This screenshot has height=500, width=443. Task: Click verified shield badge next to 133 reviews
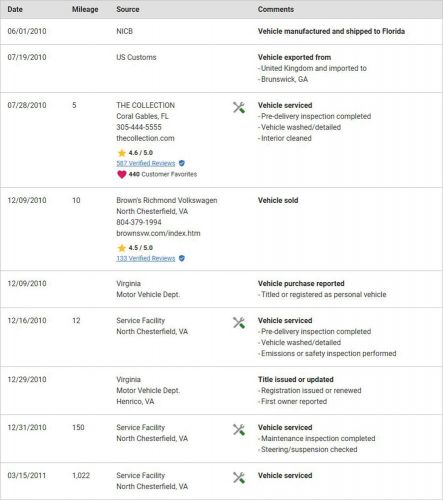(x=182, y=258)
